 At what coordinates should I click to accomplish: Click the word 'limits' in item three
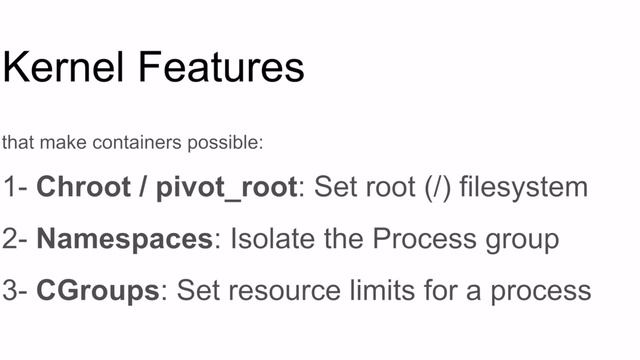coord(383,290)
